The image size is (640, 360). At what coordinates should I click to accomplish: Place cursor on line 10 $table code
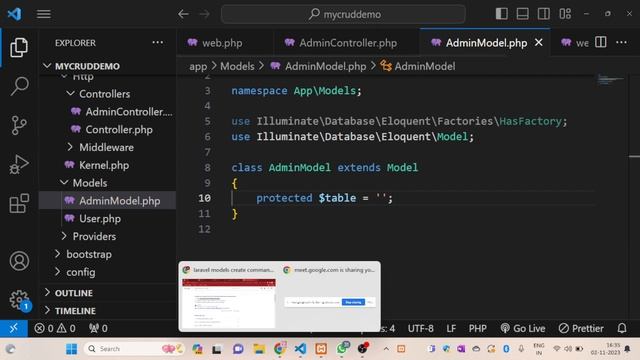[x=324, y=198]
